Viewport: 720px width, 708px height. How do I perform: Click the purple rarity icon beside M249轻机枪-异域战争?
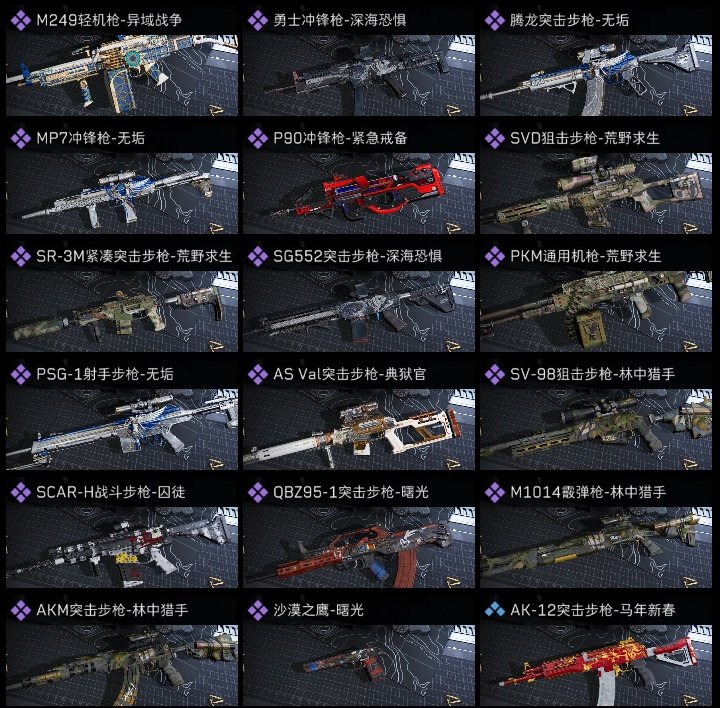pos(21,21)
